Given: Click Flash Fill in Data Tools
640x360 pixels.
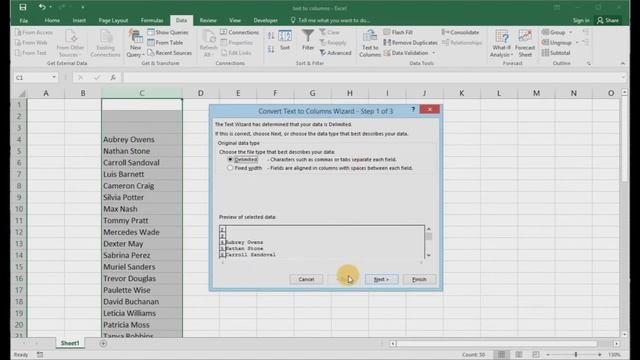Looking at the screenshot, I should pyautogui.click(x=398, y=32).
